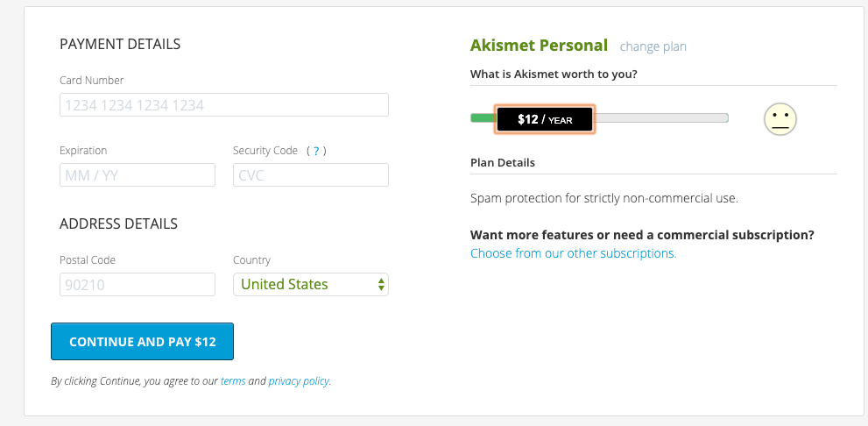Click the gray slider track right of handle
Image resolution: width=868 pixels, height=426 pixels.
coord(661,118)
